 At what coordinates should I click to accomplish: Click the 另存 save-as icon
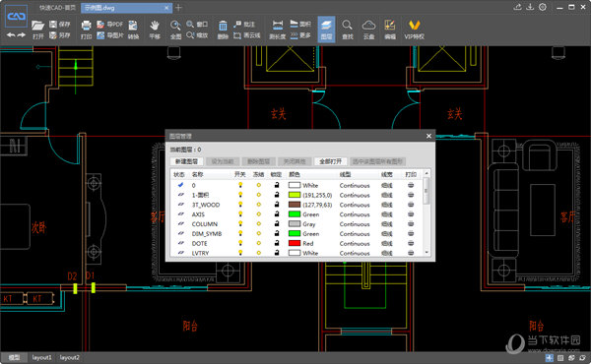[x=59, y=35]
